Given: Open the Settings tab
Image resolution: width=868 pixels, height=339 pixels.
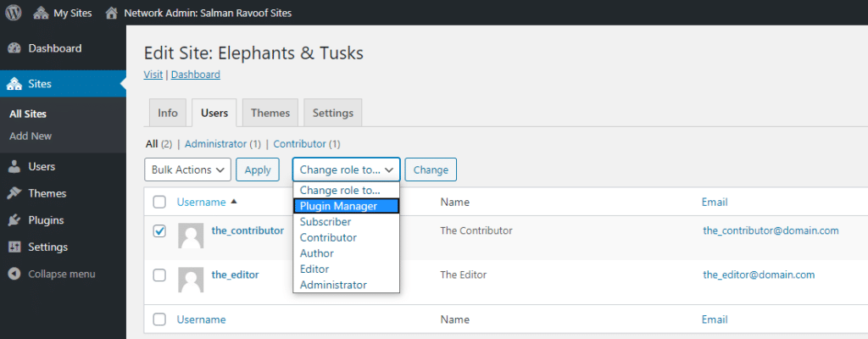Looking at the screenshot, I should tap(332, 113).
